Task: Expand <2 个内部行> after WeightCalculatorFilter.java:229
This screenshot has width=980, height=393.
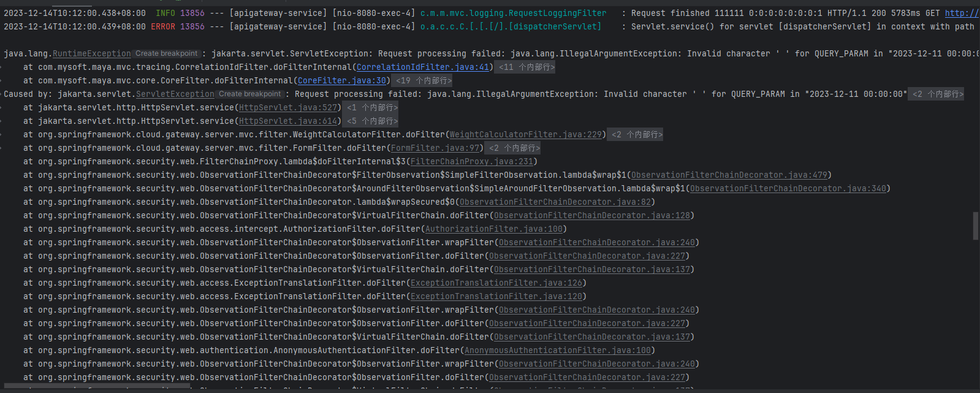Action: pos(637,134)
